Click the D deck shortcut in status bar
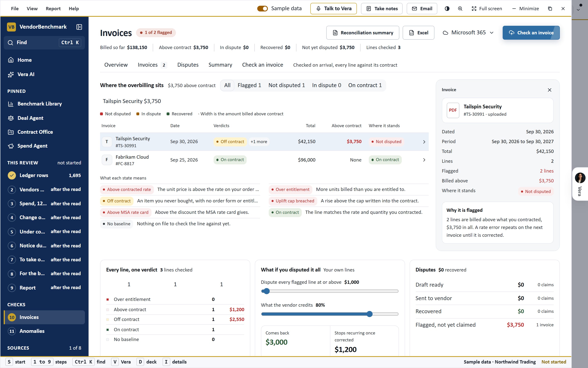588x368 pixels. coord(147,362)
